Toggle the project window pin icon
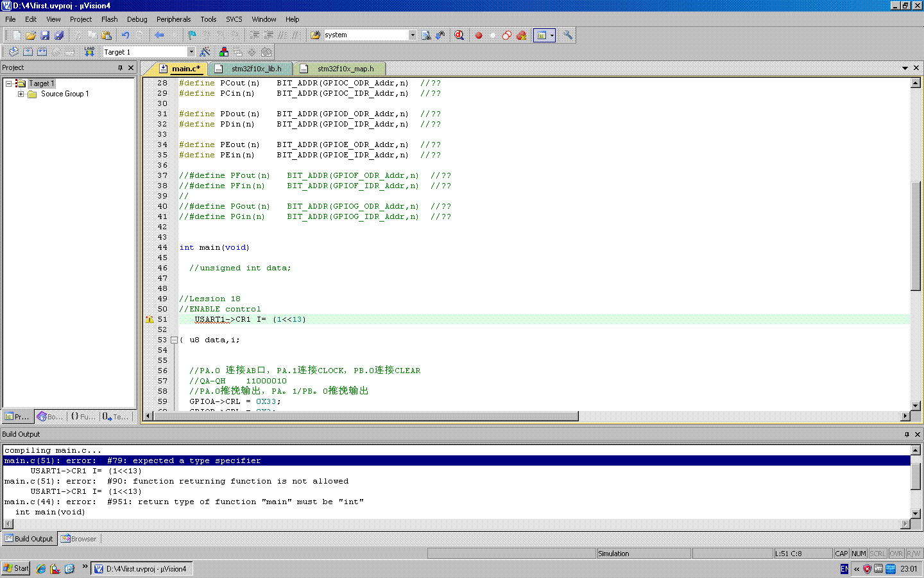 120,67
